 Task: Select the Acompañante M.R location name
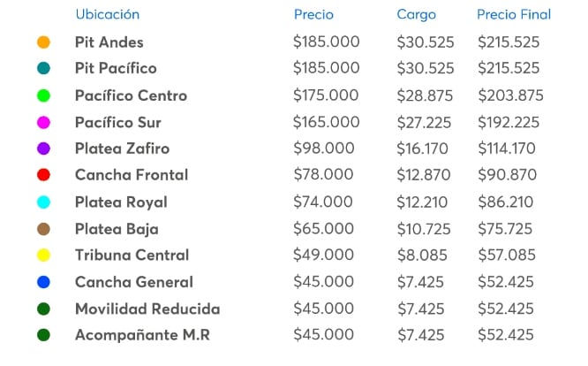point(142,335)
